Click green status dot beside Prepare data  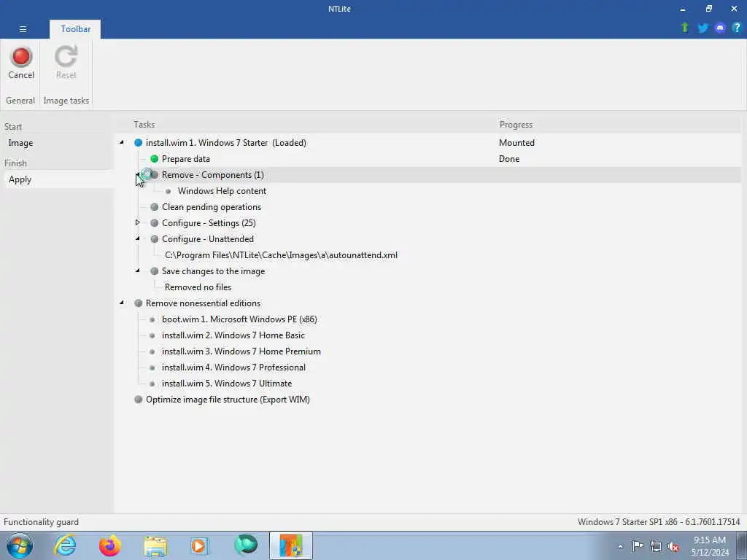pos(155,158)
